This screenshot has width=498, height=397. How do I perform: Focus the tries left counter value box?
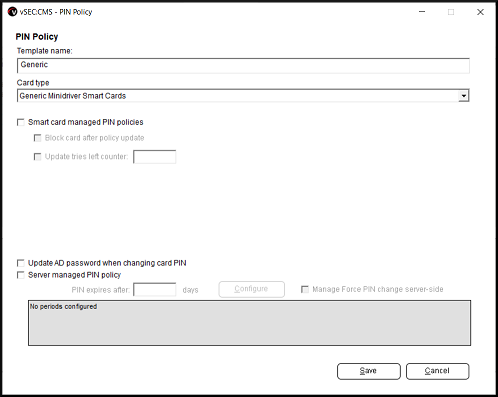tap(154, 157)
